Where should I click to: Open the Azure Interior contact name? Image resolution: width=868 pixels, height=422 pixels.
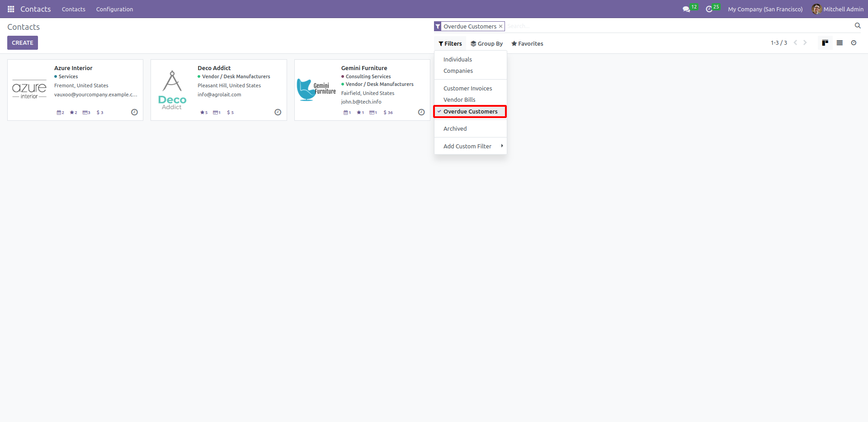pyautogui.click(x=73, y=68)
